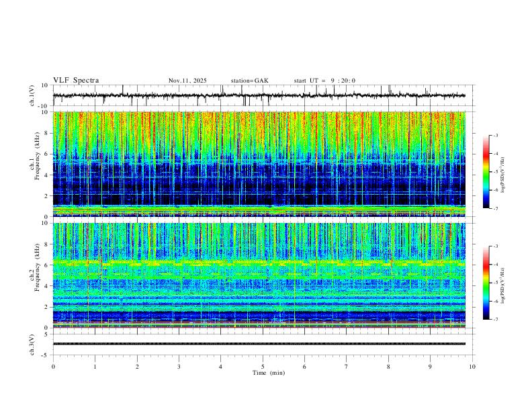Click the "5" tick on ch.3(V) axis
532x411 pixels.
pyautogui.click(x=47, y=334)
